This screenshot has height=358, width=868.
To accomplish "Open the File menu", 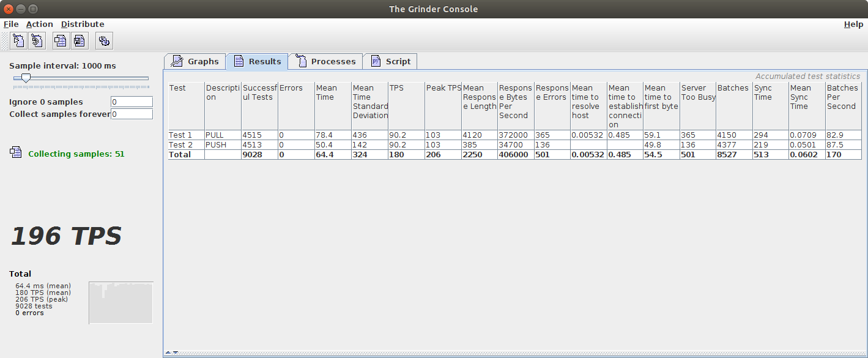I will (11, 24).
